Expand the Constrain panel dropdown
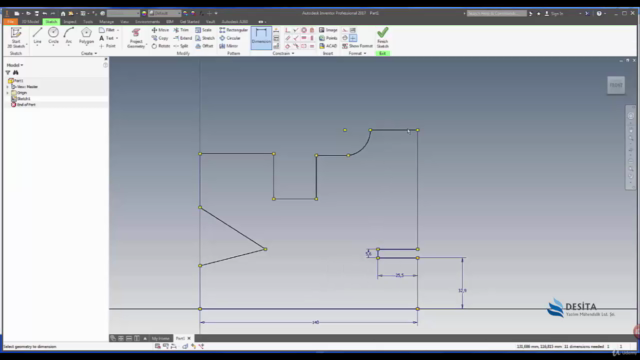Viewport: 640px width, 360px height. coord(283,53)
